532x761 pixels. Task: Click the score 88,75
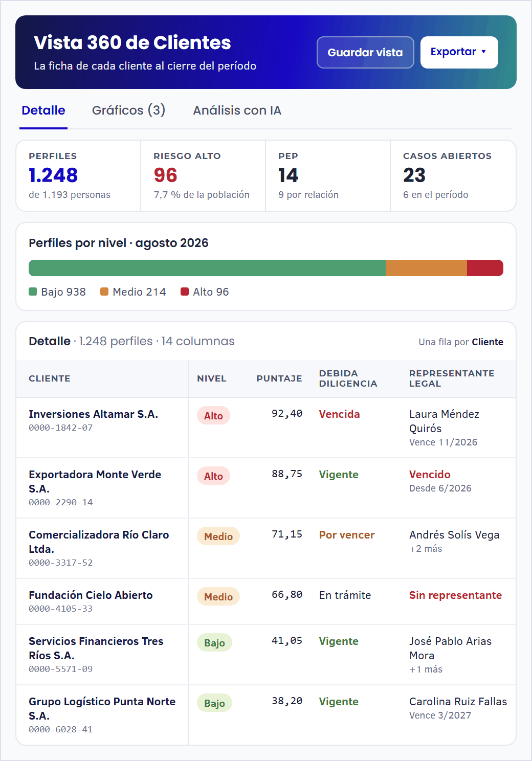287,474
